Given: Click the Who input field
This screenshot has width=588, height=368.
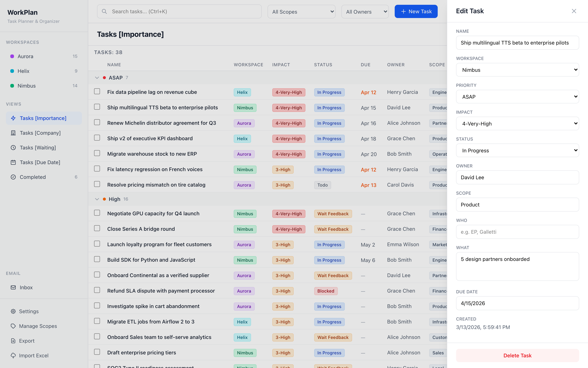Looking at the screenshot, I should point(517,232).
